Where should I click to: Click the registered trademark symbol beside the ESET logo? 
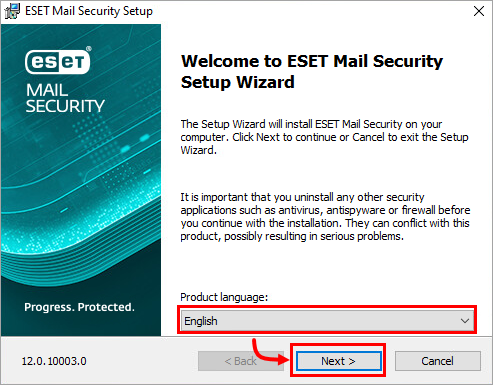point(89,49)
